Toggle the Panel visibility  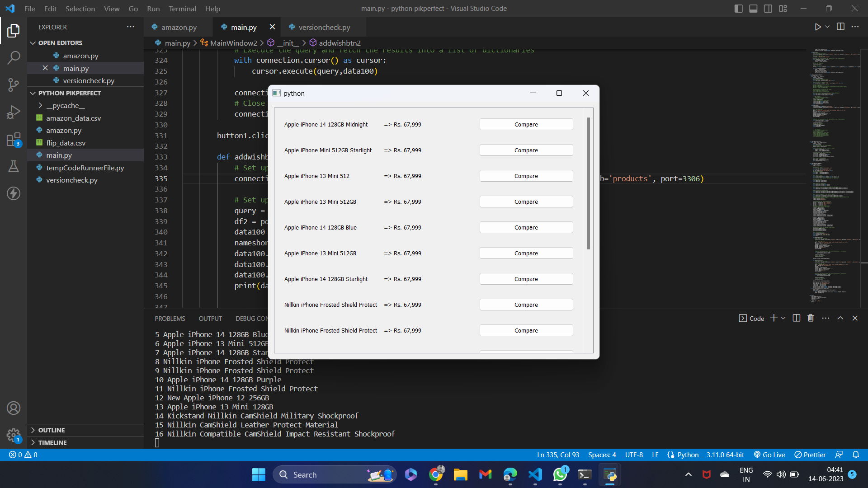coord(753,8)
